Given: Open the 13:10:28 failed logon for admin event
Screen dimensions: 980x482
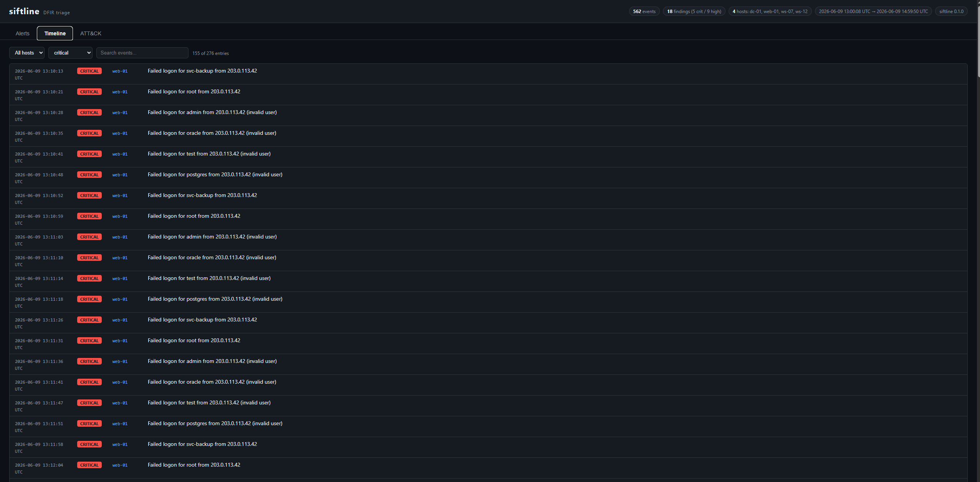Looking at the screenshot, I should (x=488, y=116).
